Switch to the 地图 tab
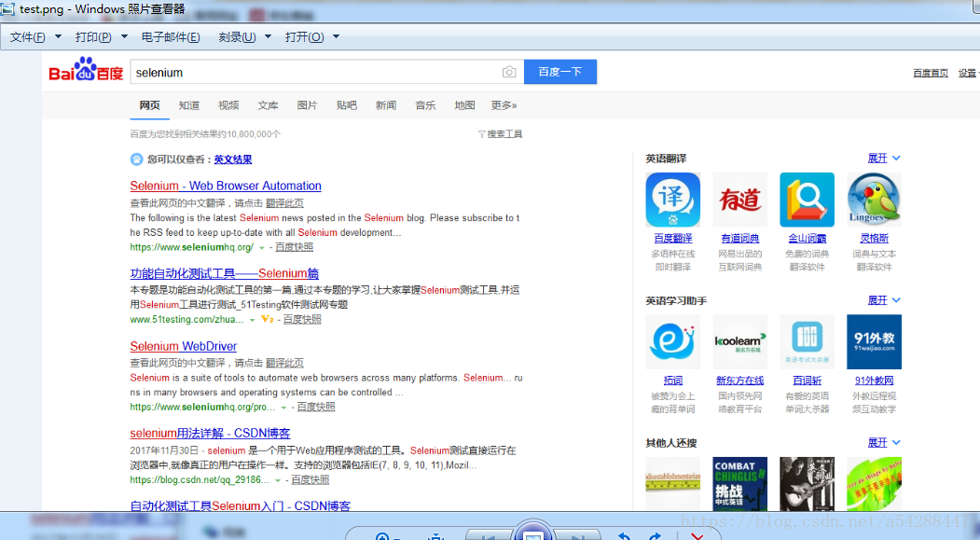The width and height of the screenshot is (980, 540). 464,105
